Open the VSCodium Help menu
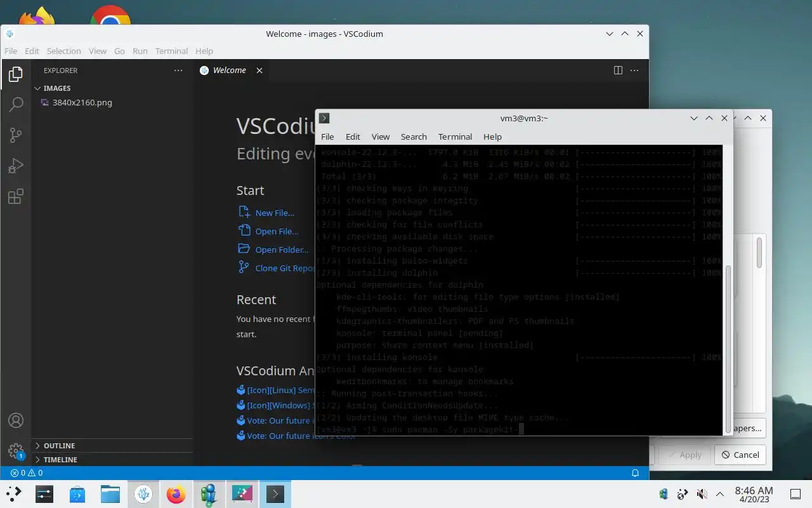 [x=204, y=51]
